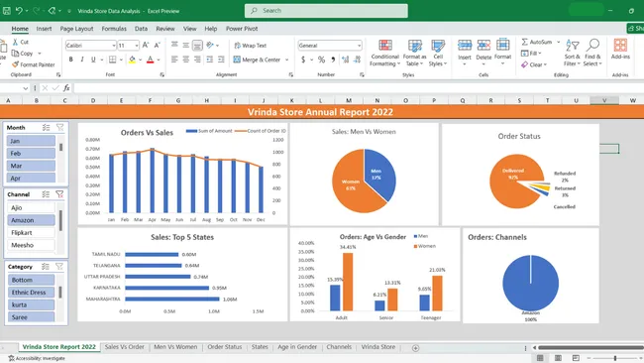Open Cell Styles gallery
Image resolution: width=644 pixels, height=363 pixels.
(x=438, y=53)
